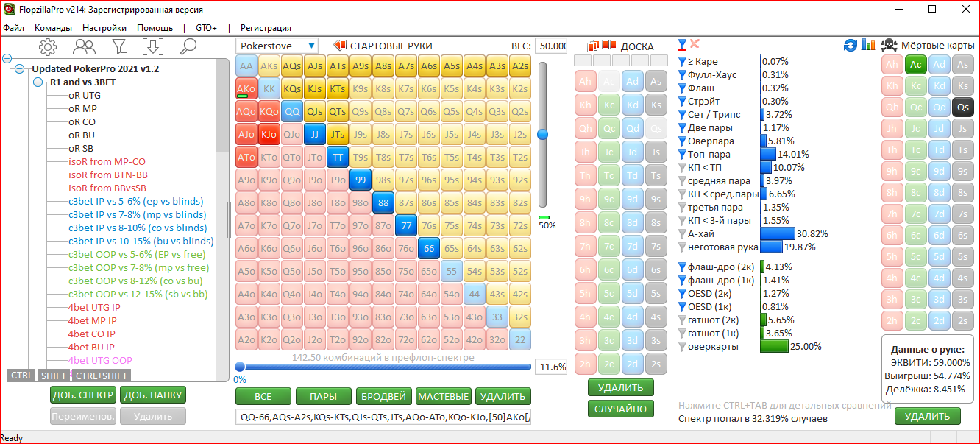Toggle filter funnel for OESD (2к)

tap(681, 294)
